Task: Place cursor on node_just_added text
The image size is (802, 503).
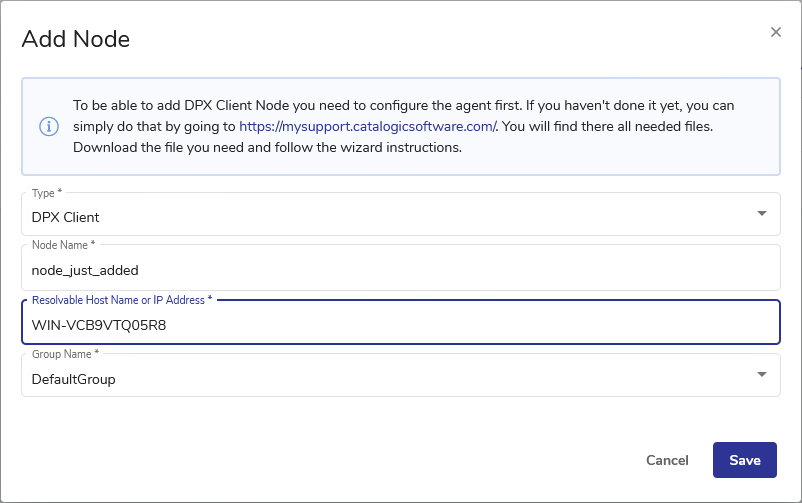Action: coord(85,270)
